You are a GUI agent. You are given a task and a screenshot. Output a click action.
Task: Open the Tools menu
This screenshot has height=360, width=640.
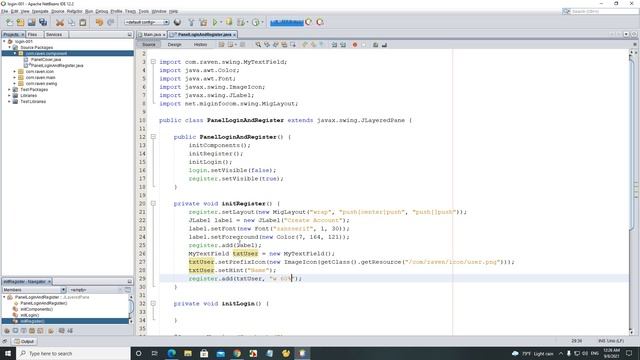click(144, 11)
